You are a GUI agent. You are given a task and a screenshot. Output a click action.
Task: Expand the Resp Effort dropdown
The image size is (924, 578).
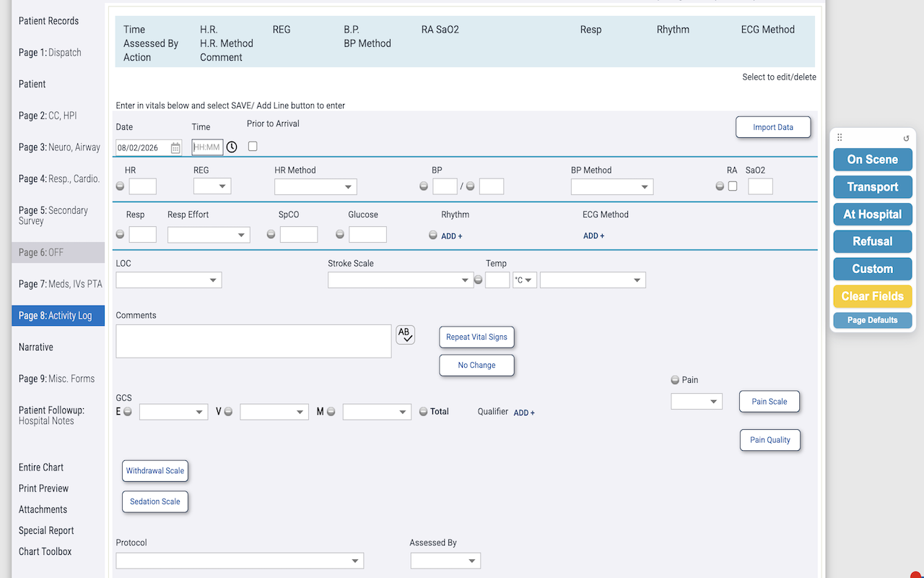click(209, 235)
